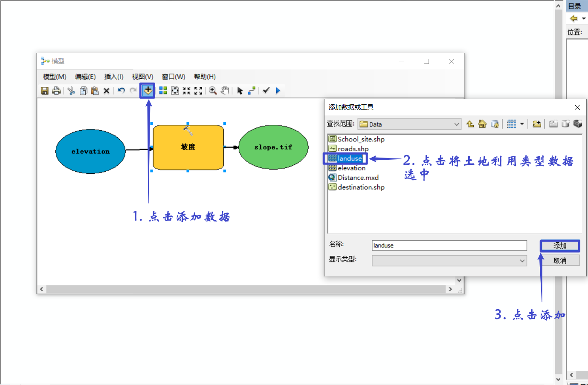Screen dimensions: 588x385
Task: Select the Auto Layout tool
Action: pyautogui.click(x=163, y=90)
